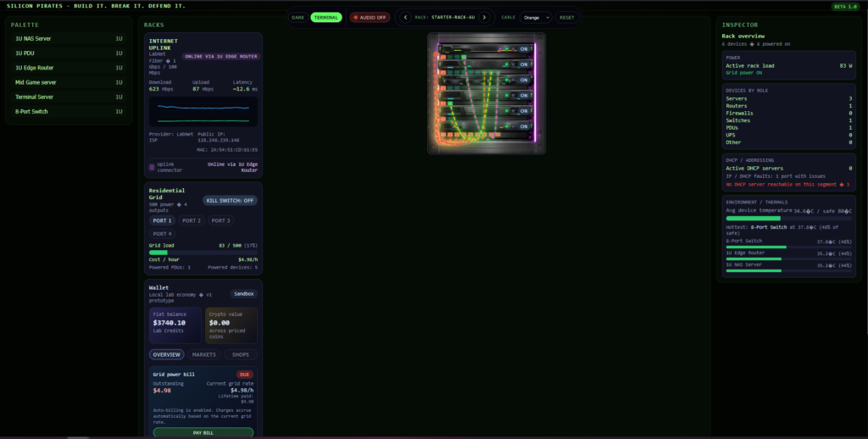Screen dimensions: 868x439
Task: Switch to the Markets wallet tab
Action: 203,354
